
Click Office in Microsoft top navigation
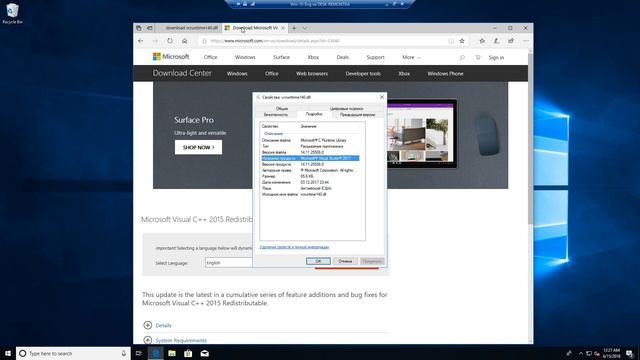point(211,57)
